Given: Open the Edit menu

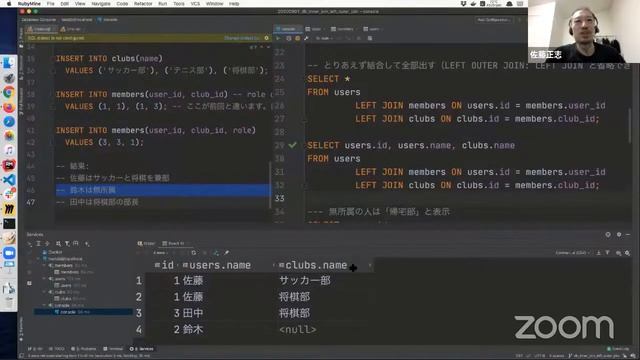Looking at the screenshot, I should 64,4.
